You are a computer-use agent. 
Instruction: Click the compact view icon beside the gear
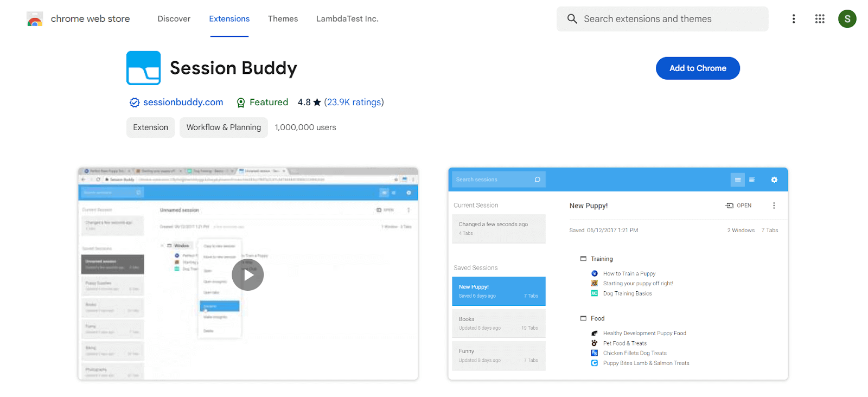point(752,180)
